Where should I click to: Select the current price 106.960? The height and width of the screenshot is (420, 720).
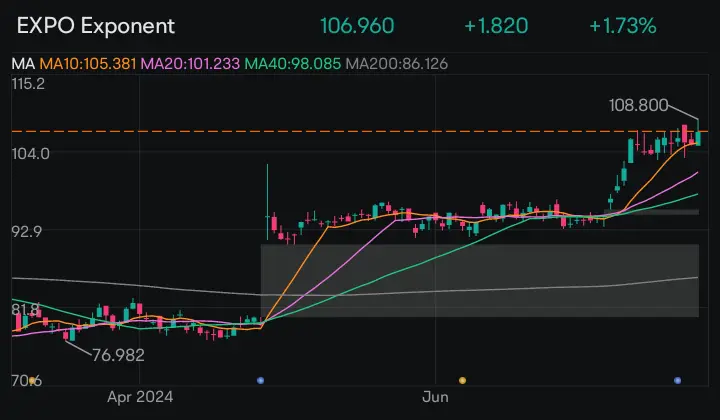(357, 26)
